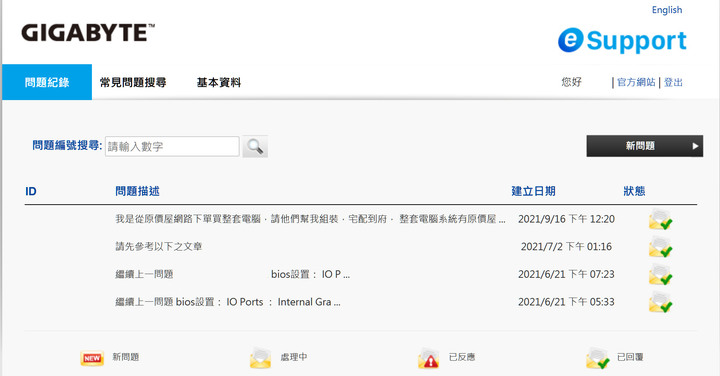Viewport: 720px width, 376px height.
Task: Visit the 官方網站 link
Action: click(x=636, y=82)
